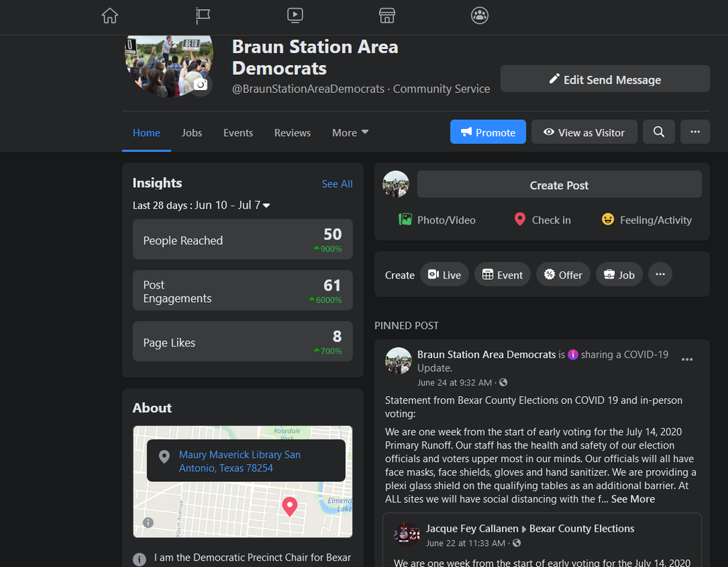Open the Jobs tab

click(192, 133)
